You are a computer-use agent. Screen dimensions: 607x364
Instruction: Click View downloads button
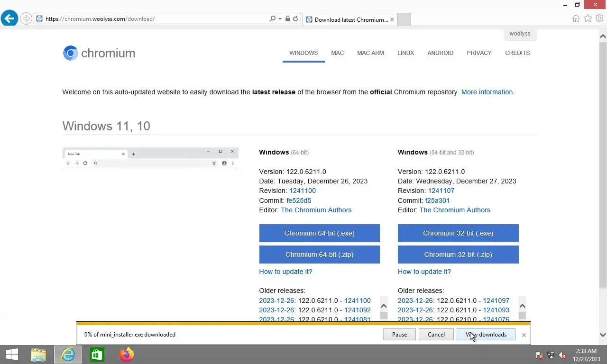[x=486, y=335]
